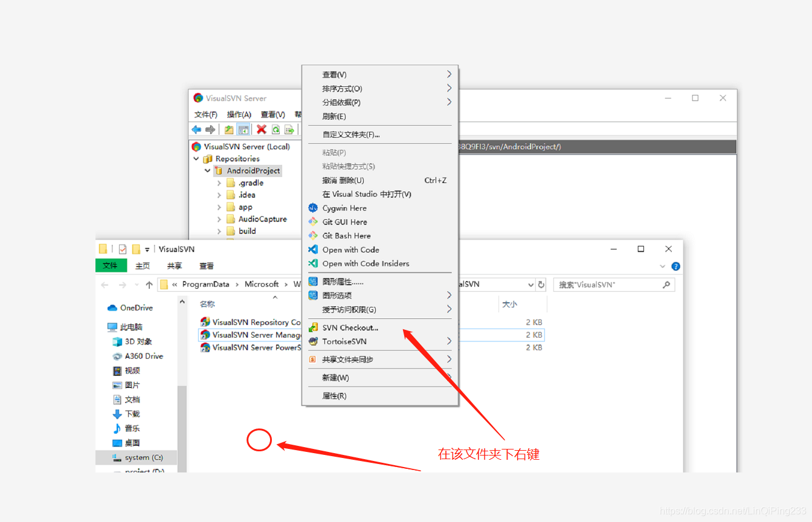Open the 新建(W) submenu
This screenshot has width=812, height=522.
click(380, 378)
